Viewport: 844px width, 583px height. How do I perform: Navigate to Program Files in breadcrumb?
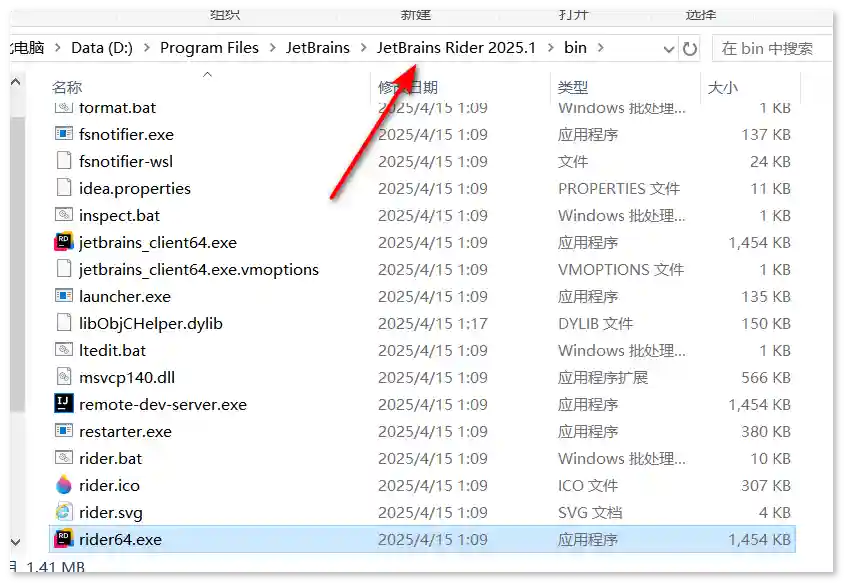coord(209,48)
